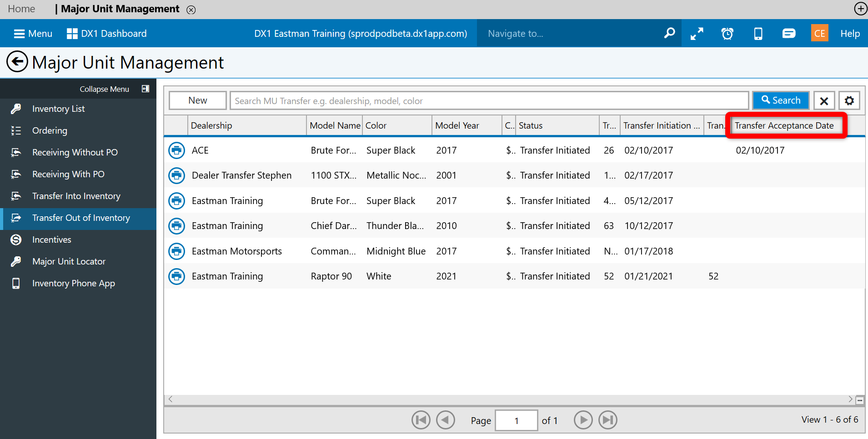Viewport: 868px width, 439px height.
Task: Click the Search MU Transfer field
Action: coord(489,100)
